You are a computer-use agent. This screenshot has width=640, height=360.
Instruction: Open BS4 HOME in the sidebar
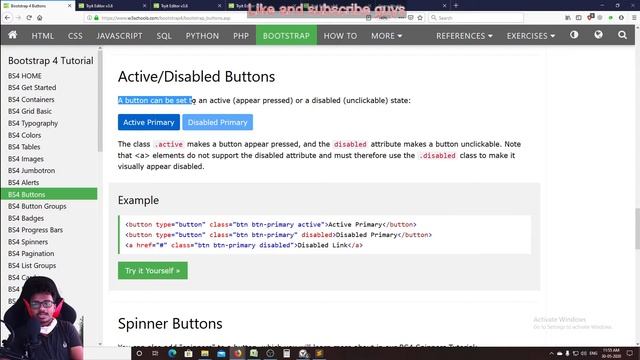tap(24, 76)
